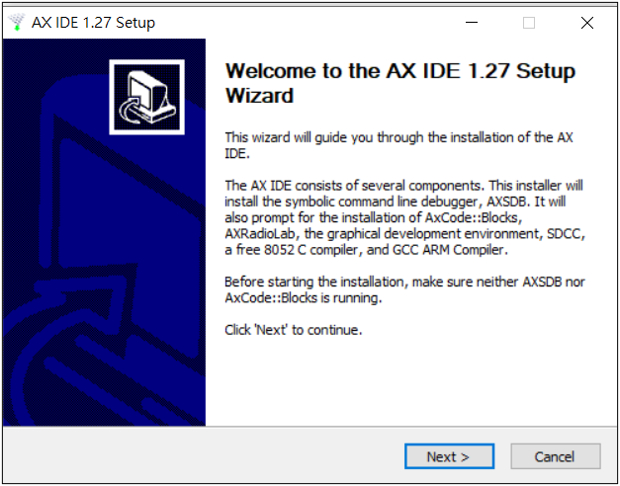
Task: Cancel the AX IDE setup
Action: coord(555,456)
